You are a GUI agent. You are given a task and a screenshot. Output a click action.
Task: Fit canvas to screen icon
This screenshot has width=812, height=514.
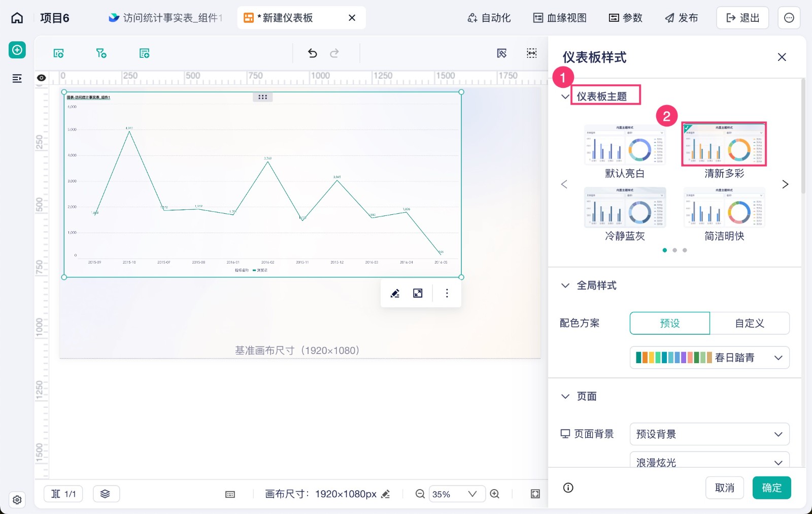(535, 494)
